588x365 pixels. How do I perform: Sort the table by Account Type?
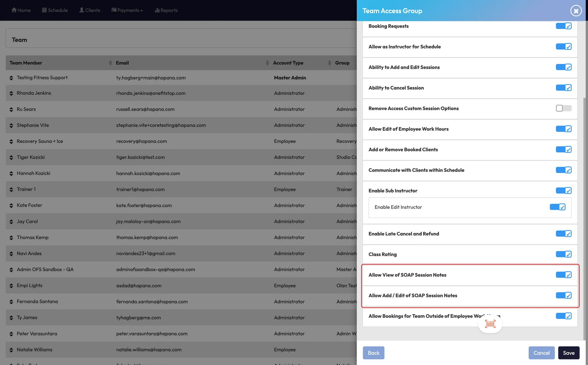tap(329, 63)
